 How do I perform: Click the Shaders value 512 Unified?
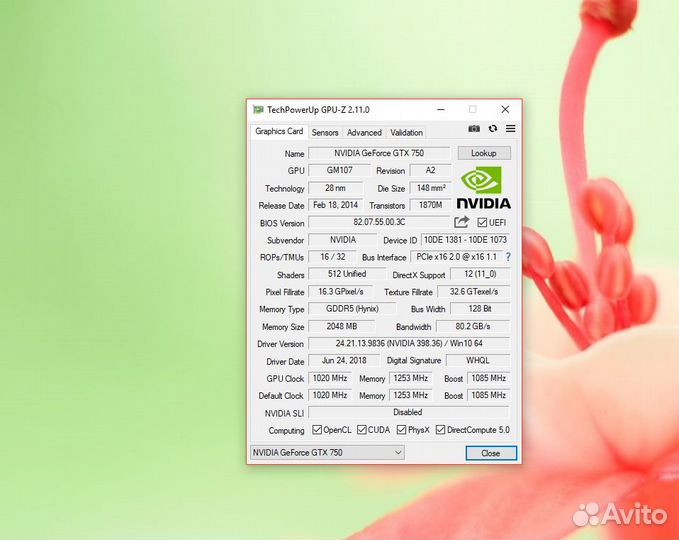[347, 274]
